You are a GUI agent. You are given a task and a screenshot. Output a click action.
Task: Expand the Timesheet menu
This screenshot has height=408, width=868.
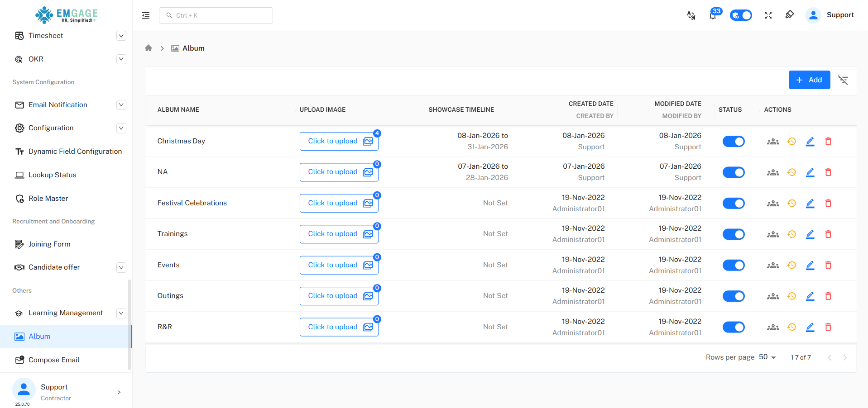click(x=121, y=36)
